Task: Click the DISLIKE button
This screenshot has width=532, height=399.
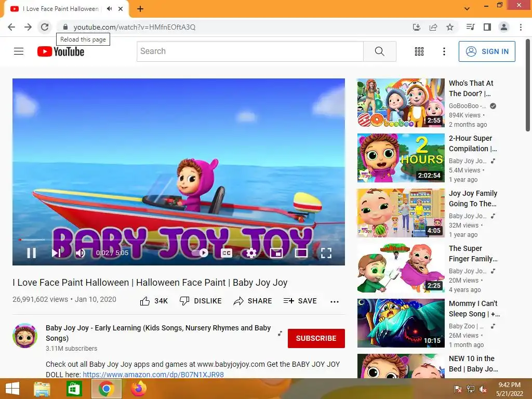Action: (x=201, y=301)
